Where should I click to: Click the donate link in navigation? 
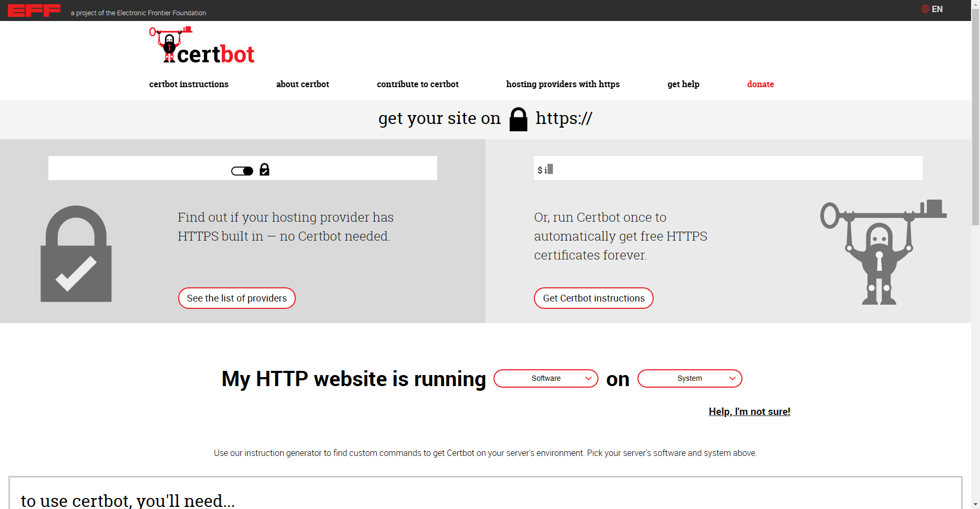tap(760, 84)
